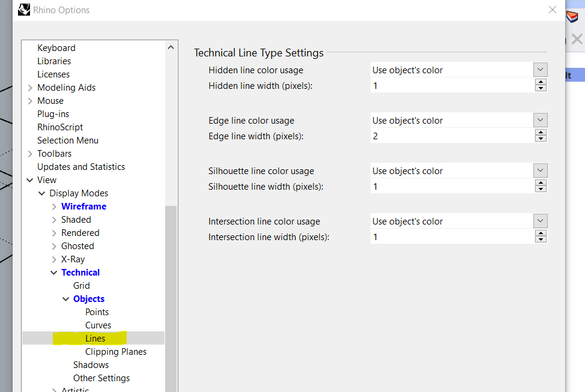Screen dimensions: 585x392
Task: Close the Rhino Options dialog
Action: (553, 10)
